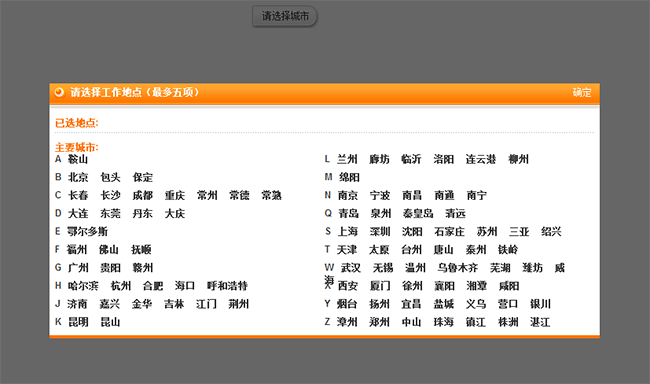Select 成都 as work location
This screenshot has width=650, height=384.
pos(143,195)
